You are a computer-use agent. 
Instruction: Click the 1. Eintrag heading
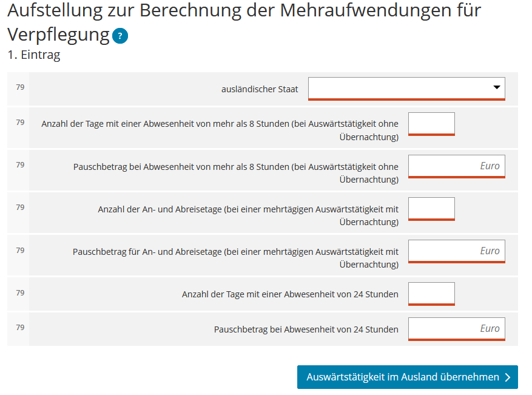click(34, 55)
